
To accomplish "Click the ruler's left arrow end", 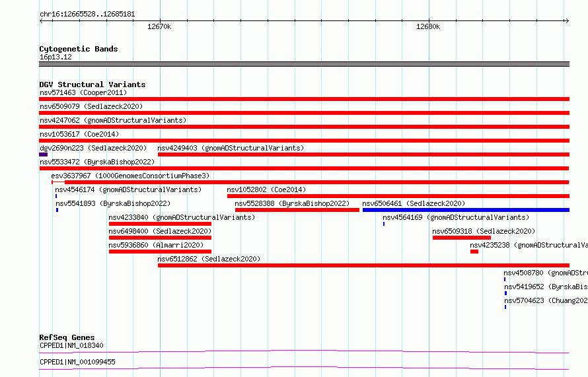I will 41,21.
